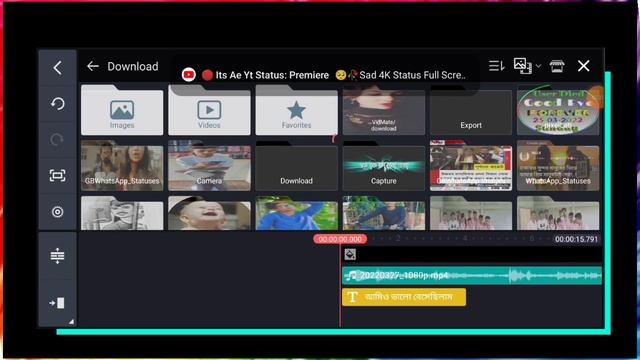Screen dimensions: 640x360
Task: Open the Download folder tile
Action: point(297,166)
